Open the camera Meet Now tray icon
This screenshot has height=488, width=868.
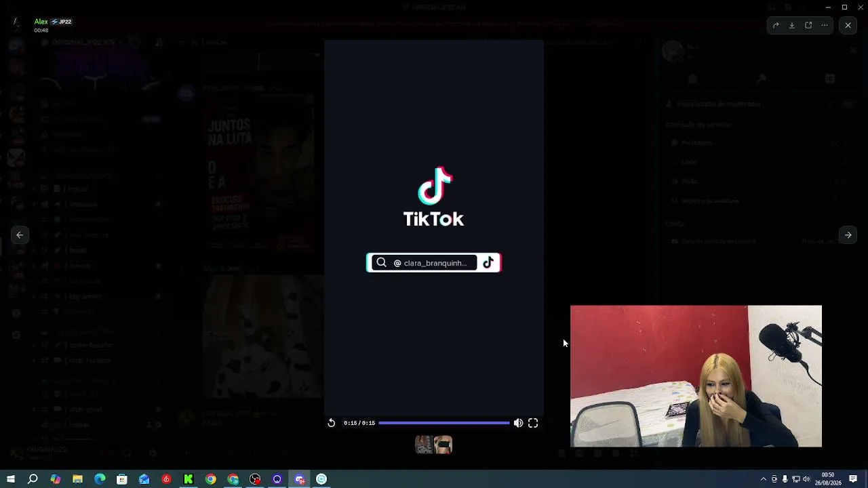coord(774,479)
